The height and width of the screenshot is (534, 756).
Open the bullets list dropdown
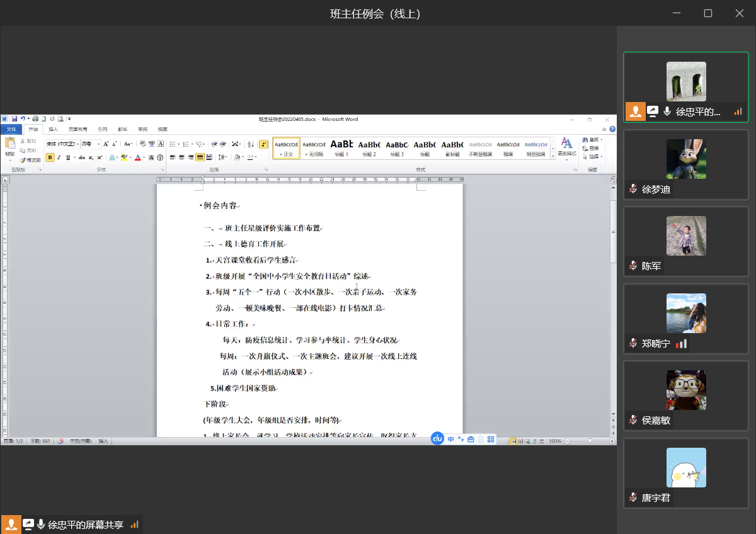tap(178, 144)
